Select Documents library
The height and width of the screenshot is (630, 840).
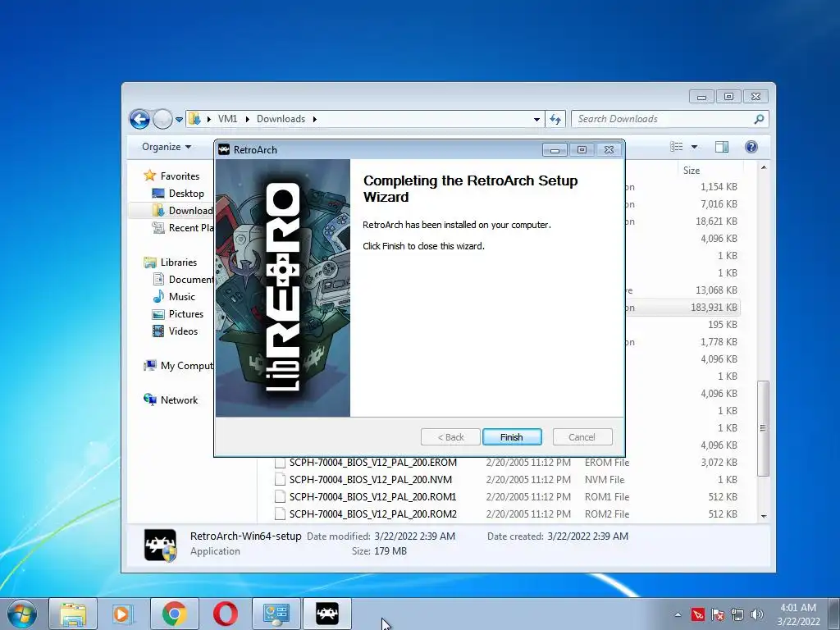183,279
